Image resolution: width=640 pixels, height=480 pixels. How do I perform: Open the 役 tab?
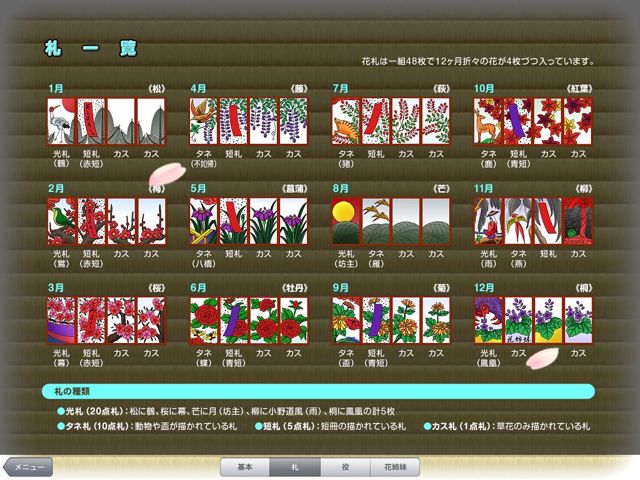[345, 467]
